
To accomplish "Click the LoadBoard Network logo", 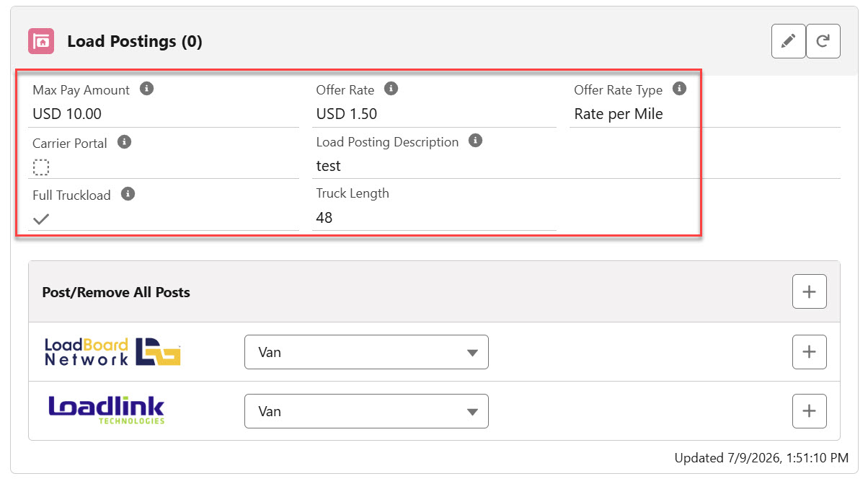I will [112, 352].
